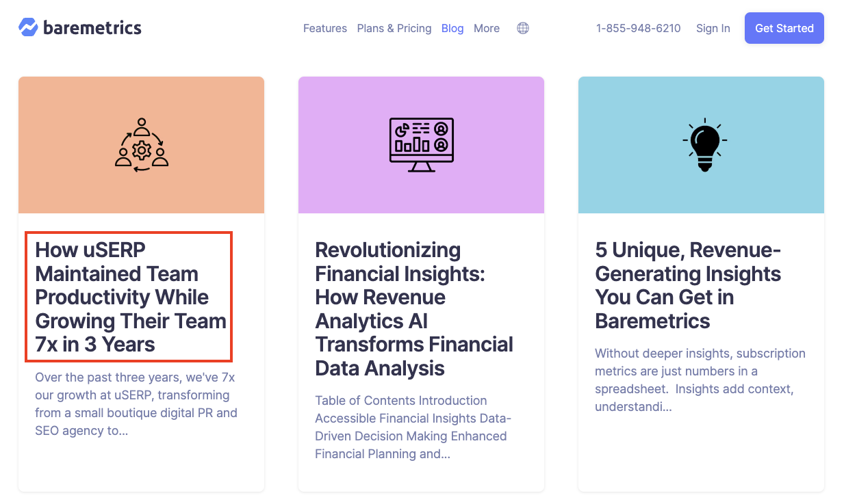Click the uSERP article excerpt text

click(136, 403)
